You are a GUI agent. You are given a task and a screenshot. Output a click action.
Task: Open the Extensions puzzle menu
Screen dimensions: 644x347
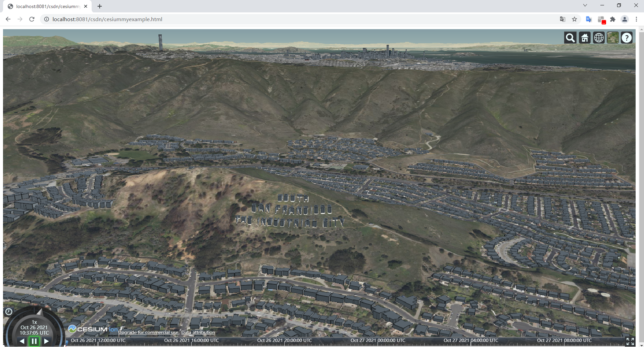(613, 19)
